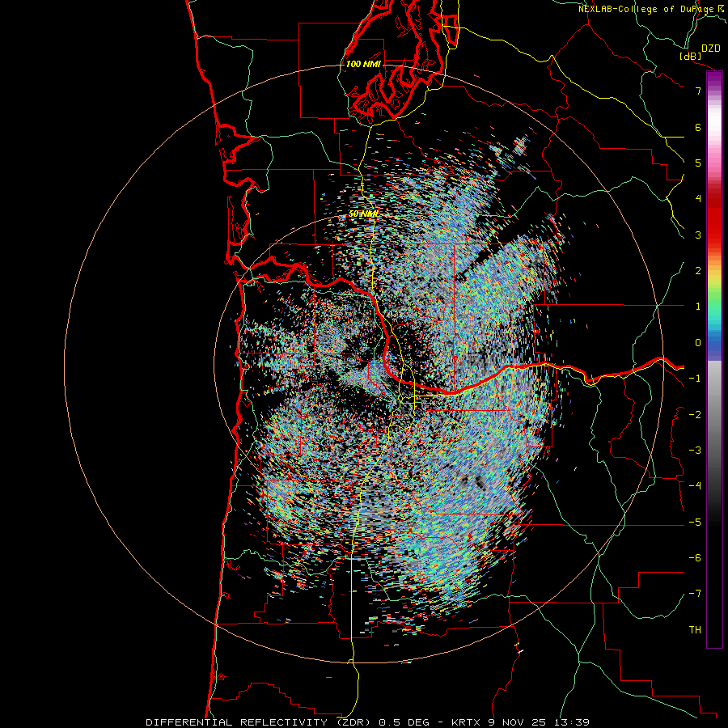Image resolution: width=728 pixels, height=728 pixels.
Task: Click the '2' value on color scale
Action: [698, 271]
